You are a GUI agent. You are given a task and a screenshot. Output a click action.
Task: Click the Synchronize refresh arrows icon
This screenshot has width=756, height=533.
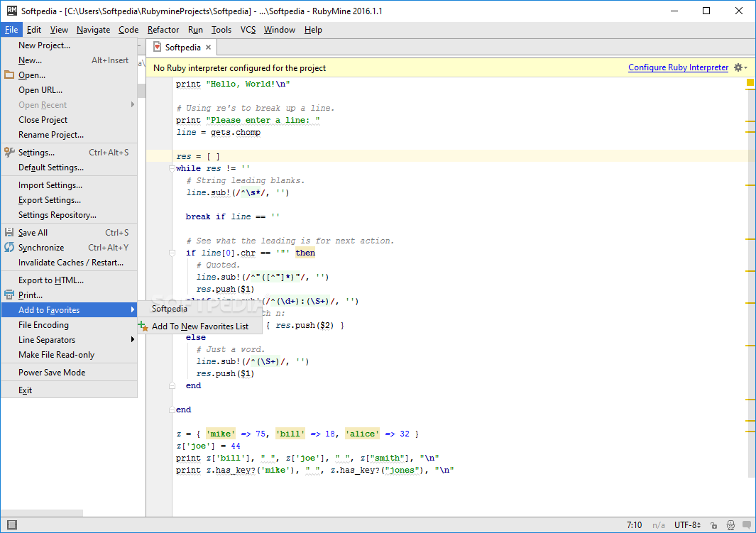pos(9,247)
